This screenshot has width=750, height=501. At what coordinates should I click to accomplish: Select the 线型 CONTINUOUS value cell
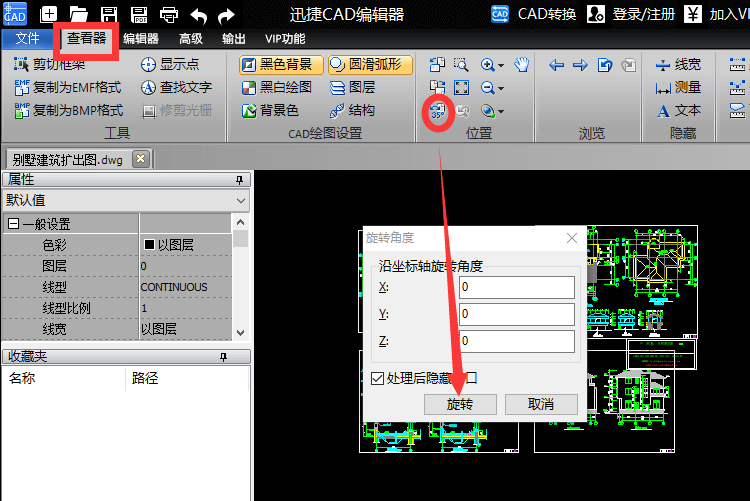tap(186, 287)
